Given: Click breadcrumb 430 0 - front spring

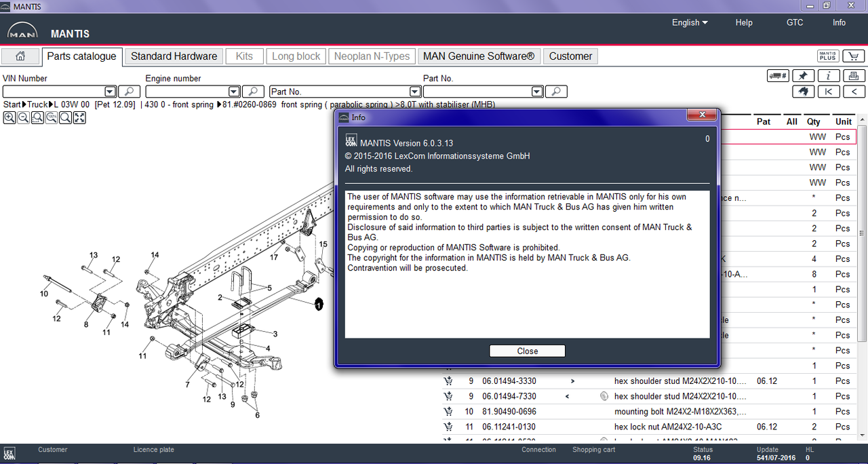Looking at the screenshot, I should [180, 104].
